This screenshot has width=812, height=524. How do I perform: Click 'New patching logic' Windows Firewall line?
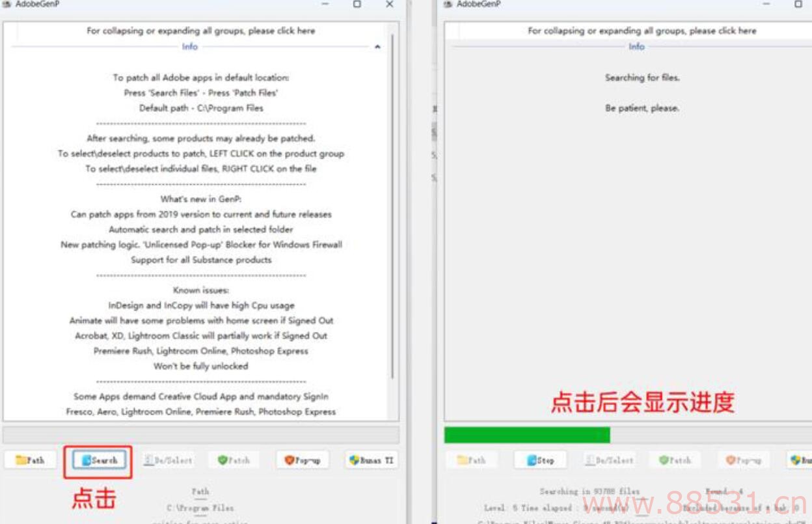pos(201,245)
